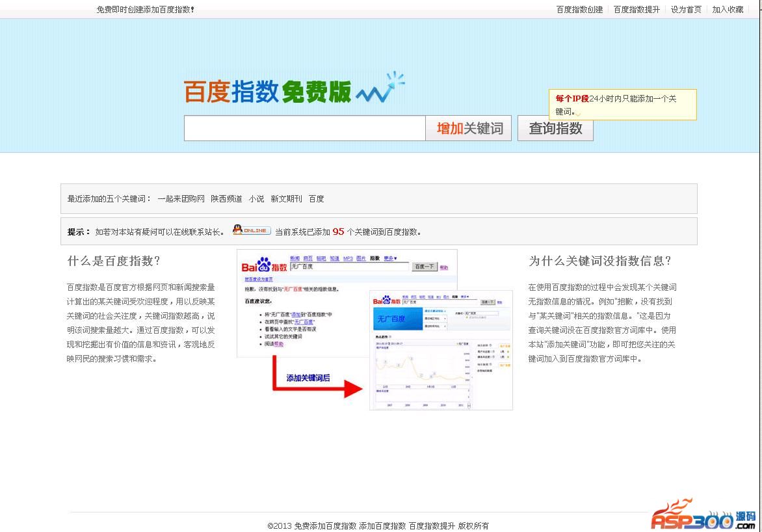Open recent keyword 小说
The width and height of the screenshot is (762, 532).
coord(257,199)
